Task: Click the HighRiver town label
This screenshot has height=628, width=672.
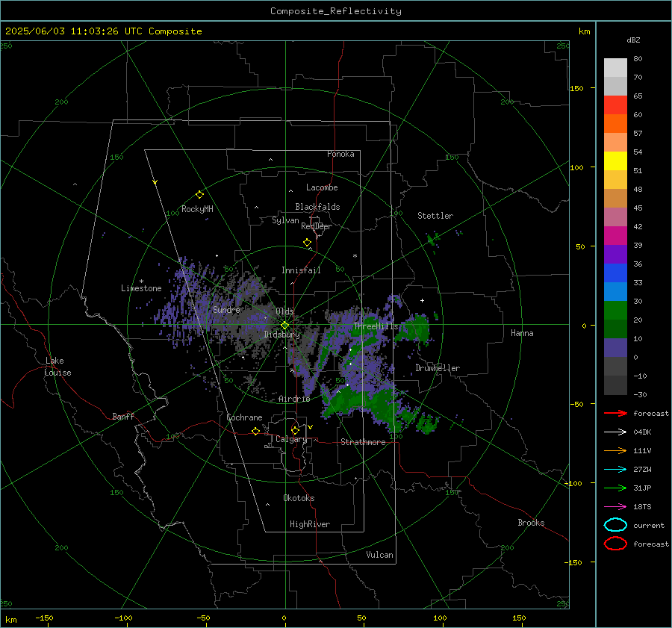Action: coord(310,524)
